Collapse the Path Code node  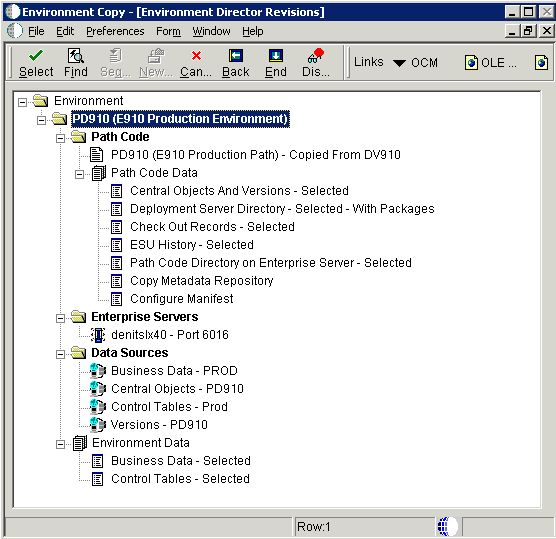point(60,138)
